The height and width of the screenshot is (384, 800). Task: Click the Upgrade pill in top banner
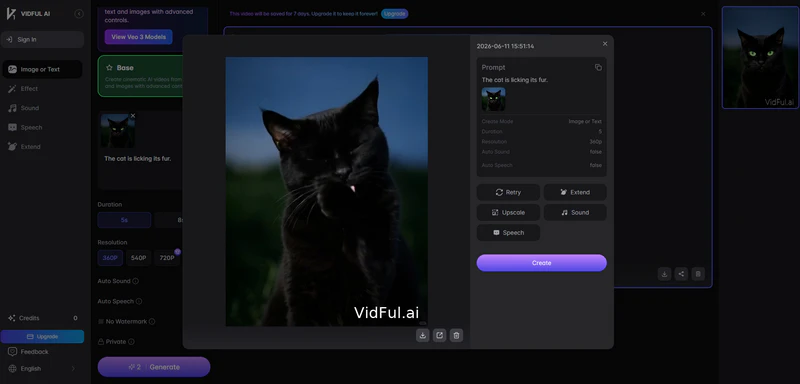click(394, 14)
